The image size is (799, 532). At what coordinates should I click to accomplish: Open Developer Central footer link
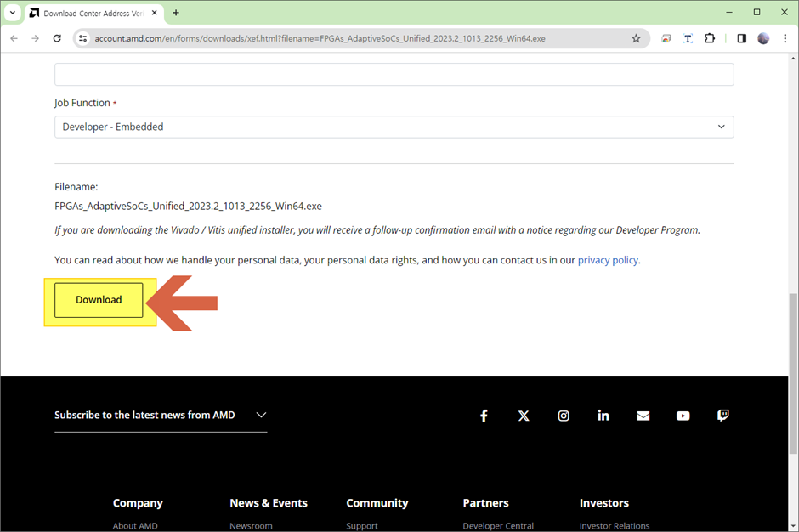(498, 526)
